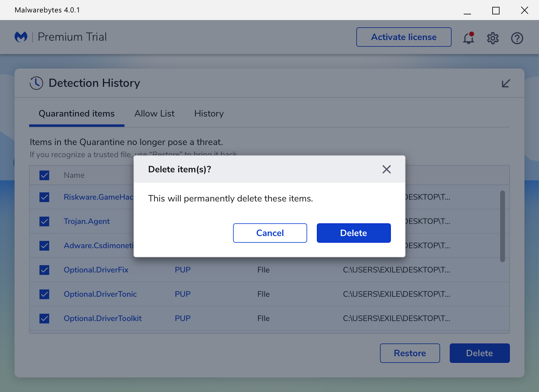Viewport: 539px width, 392px height.
Task: Close the Malwarebytes window
Action: [x=524, y=10]
